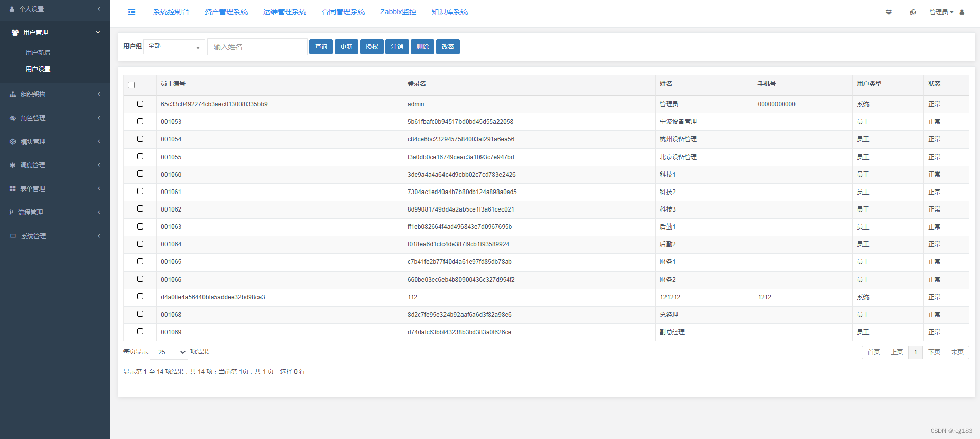Click the grid icon beside 表单管理
Image resolution: width=980 pixels, height=439 pixels.
coord(12,188)
